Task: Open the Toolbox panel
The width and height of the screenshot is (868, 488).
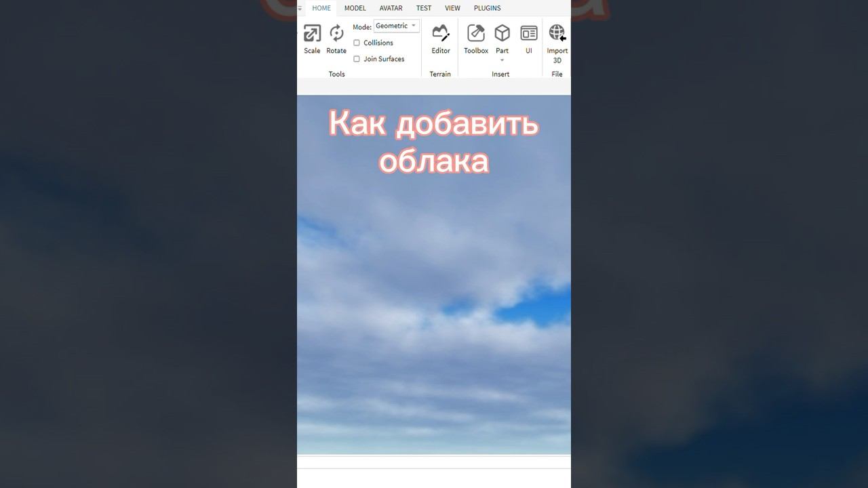Action: (x=476, y=39)
